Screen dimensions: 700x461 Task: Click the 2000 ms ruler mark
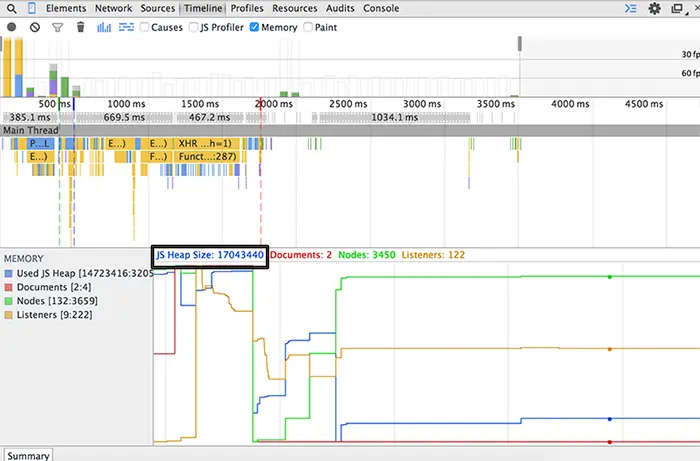pos(274,104)
